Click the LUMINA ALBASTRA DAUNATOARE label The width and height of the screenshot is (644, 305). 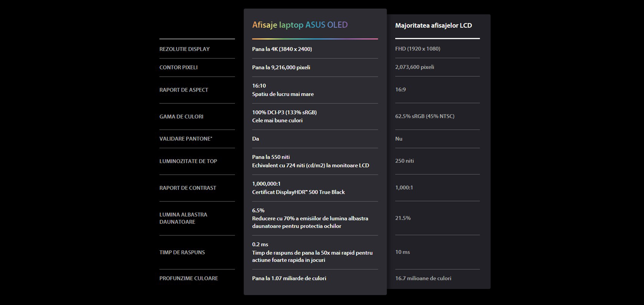pos(183,218)
